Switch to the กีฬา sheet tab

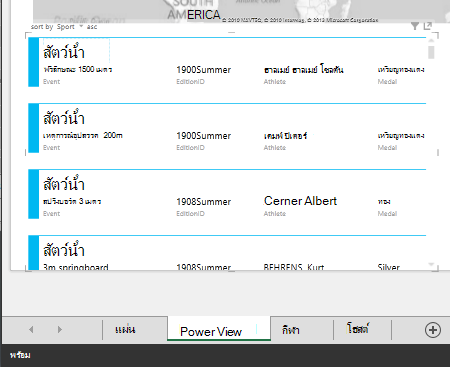[291, 330]
